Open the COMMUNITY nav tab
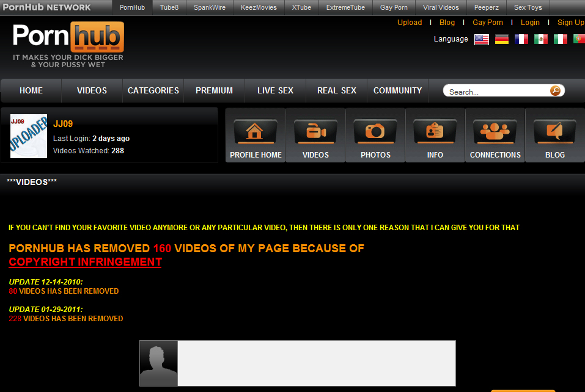This screenshot has height=392, width=585. [x=398, y=90]
